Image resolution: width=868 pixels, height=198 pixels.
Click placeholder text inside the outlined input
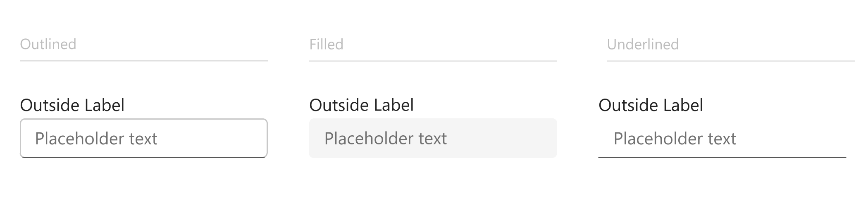pos(96,139)
